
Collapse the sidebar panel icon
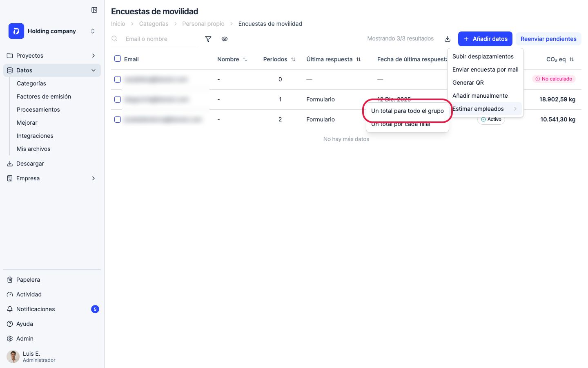94,10
